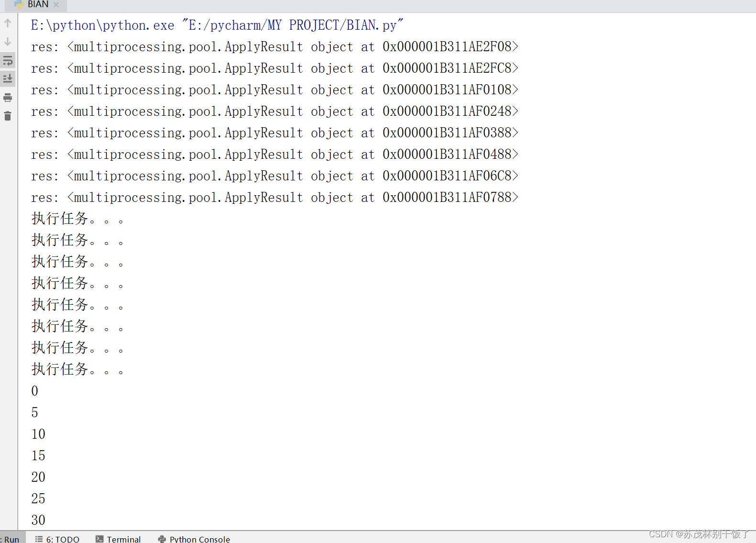Click the res line ending 0x000001B311AF06C8

coord(275,176)
